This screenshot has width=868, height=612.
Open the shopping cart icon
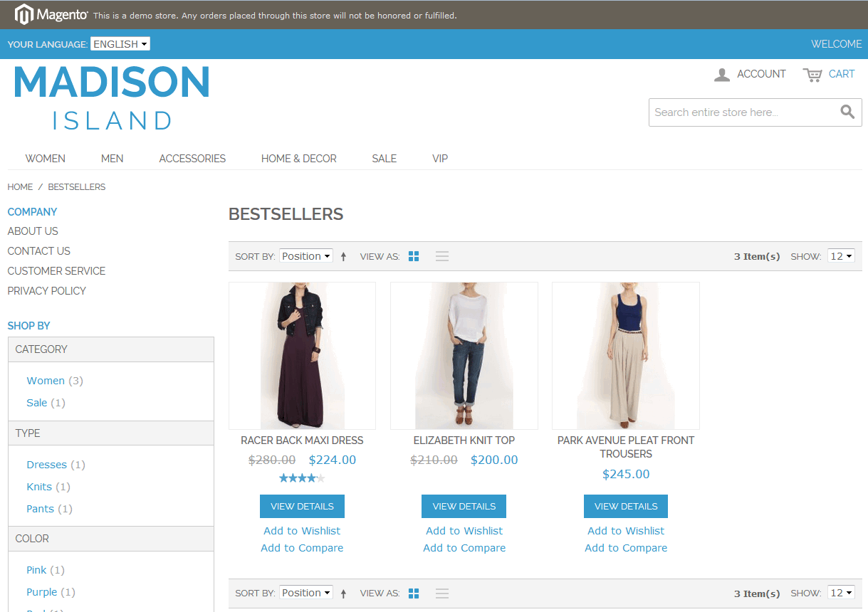[x=812, y=75]
